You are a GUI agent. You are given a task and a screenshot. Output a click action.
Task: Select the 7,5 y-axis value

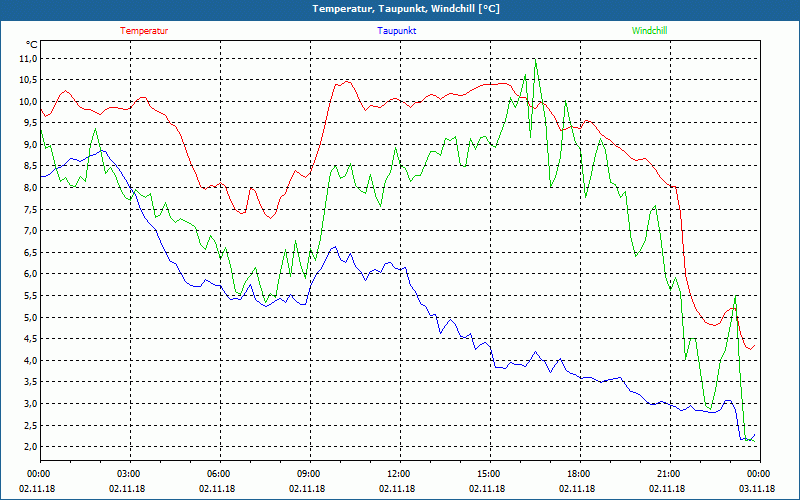[30, 210]
